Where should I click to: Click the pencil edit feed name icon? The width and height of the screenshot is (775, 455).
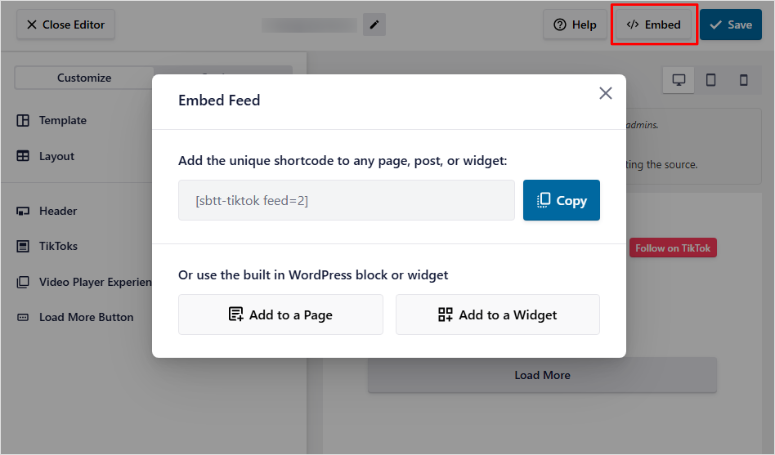(374, 25)
